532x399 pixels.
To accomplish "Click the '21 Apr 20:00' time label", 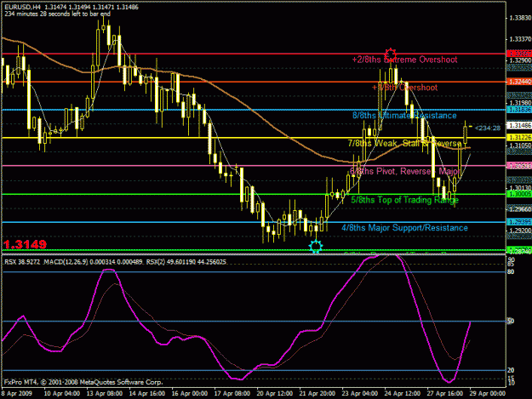I will pyautogui.click(x=317, y=394).
